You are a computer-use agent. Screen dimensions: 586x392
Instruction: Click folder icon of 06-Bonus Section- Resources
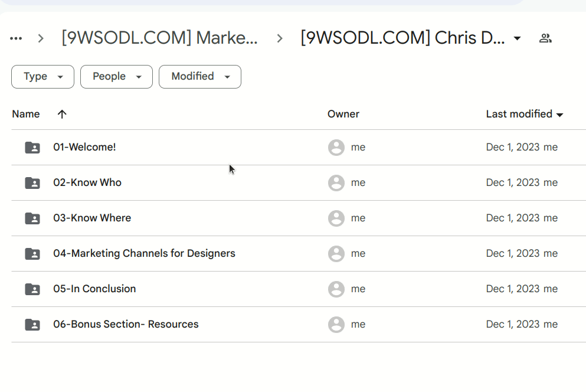(32, 325)
